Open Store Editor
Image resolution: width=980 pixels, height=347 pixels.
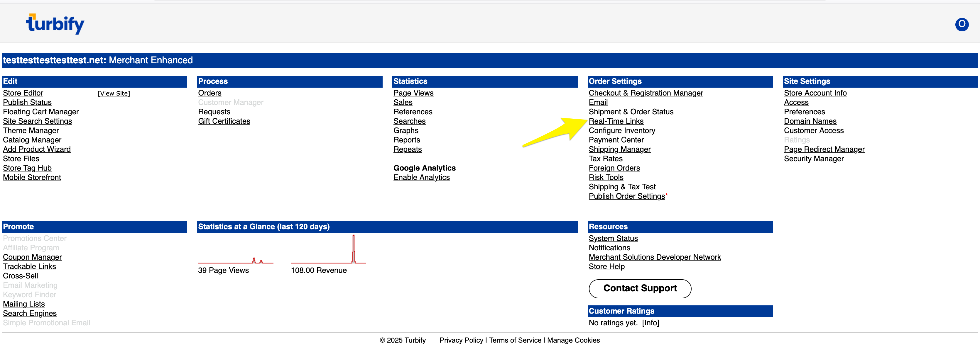click(23, 93)
